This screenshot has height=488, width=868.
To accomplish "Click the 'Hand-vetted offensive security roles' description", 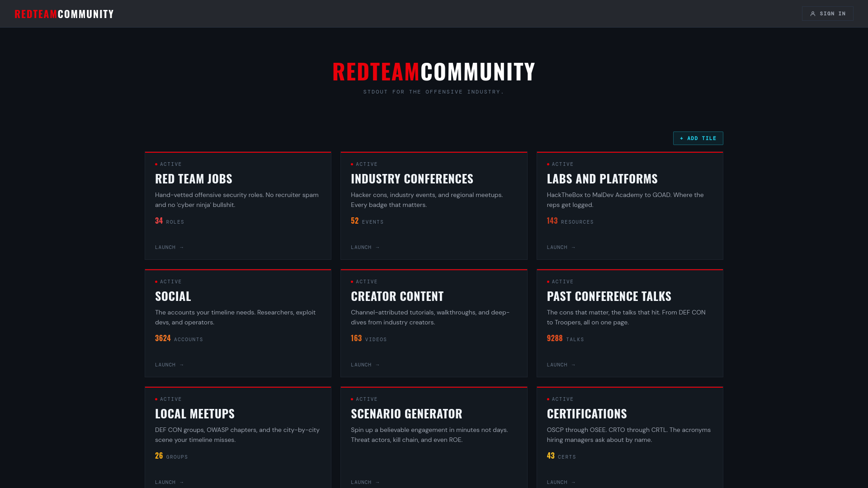I will pos(237,200).
